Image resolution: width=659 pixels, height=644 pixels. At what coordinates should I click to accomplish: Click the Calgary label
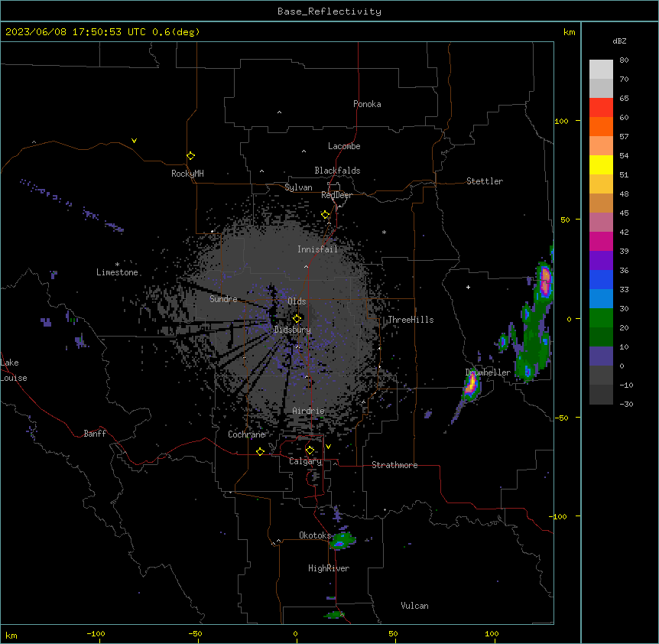tap(306, 461)
